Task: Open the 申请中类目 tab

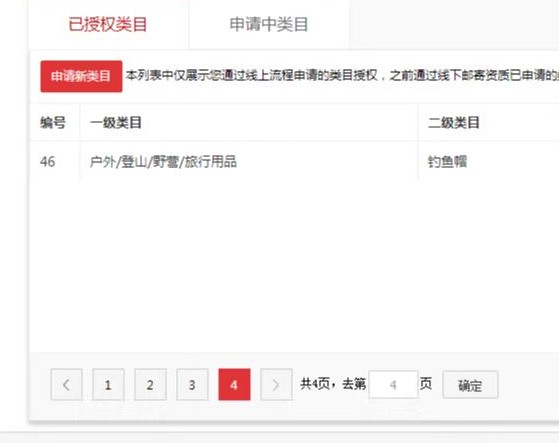Action: (269, 24)
